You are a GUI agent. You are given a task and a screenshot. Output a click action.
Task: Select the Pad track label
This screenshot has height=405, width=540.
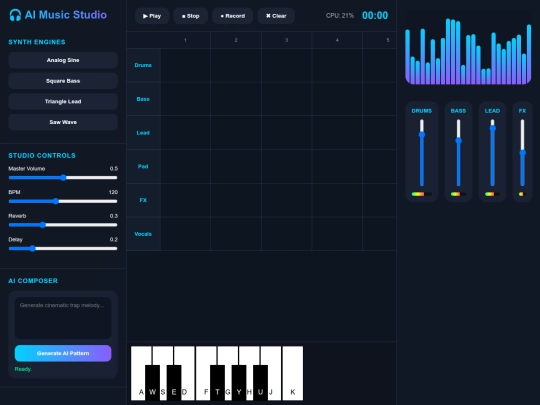143,167
